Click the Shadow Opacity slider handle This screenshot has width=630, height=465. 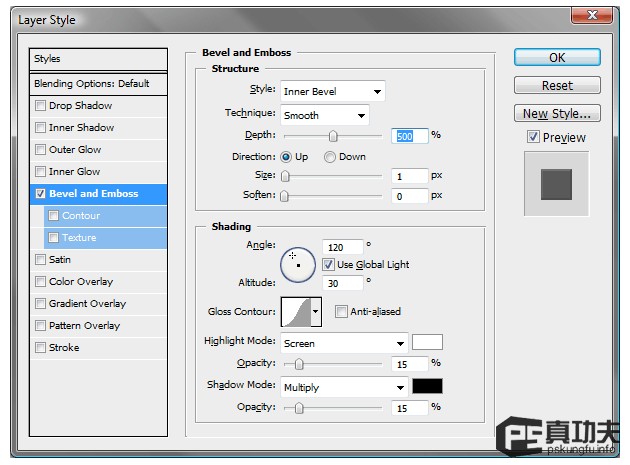299,408
